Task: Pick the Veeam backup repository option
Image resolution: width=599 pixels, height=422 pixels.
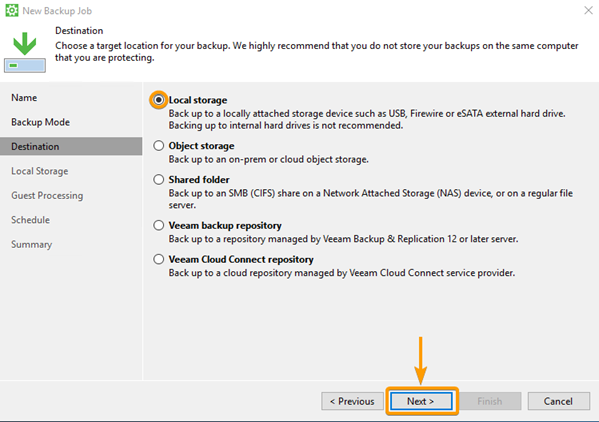Action: pyautogui.click(x=159, y=225)
